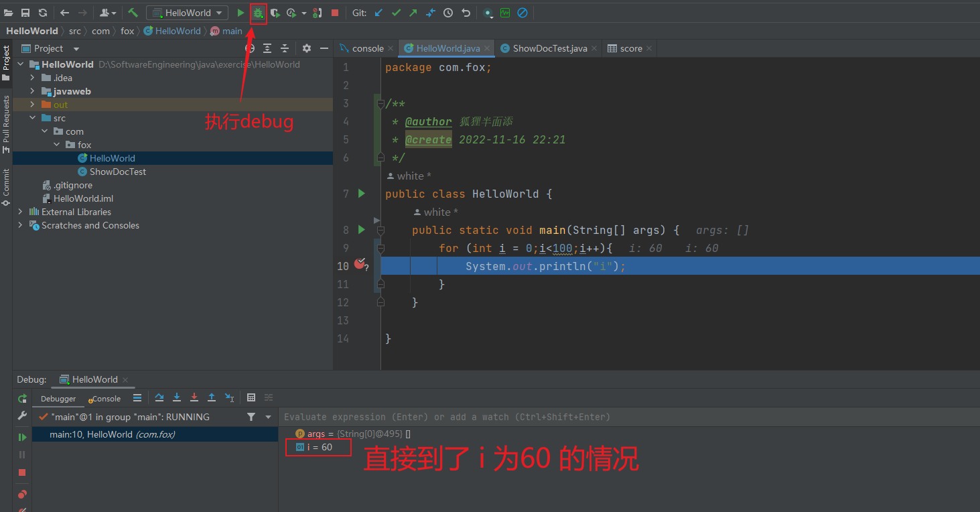Click the blue circle-slash icon in toolbar
This screenshot has height=512, width=980.
(x=522, y=13)
